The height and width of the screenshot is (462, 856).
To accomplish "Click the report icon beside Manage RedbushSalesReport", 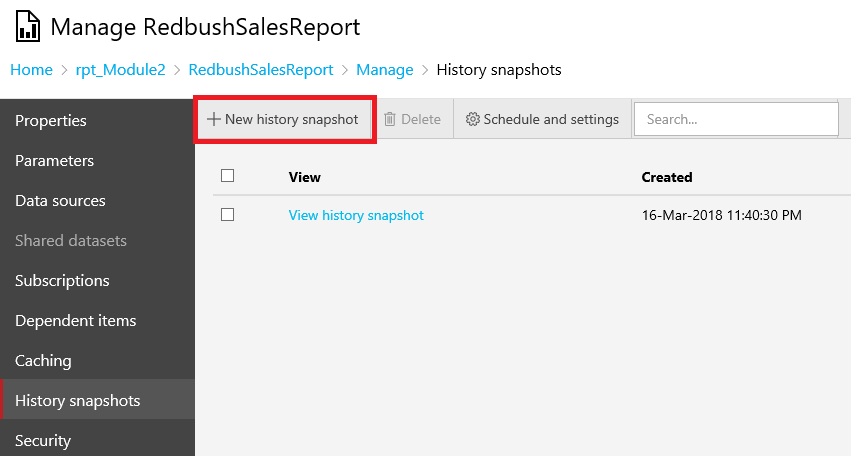I will pyautogui.click(x=27, y=27).
